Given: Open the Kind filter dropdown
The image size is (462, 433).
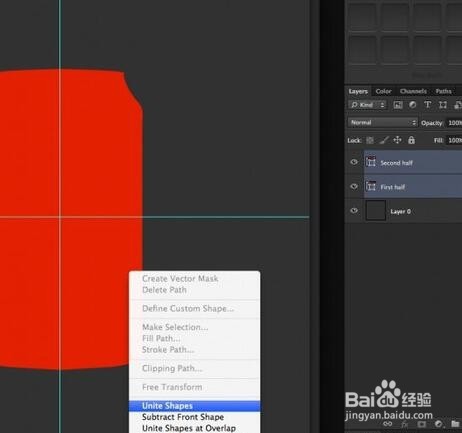Looking at the screenshot, I should click(x=367, y=105).
